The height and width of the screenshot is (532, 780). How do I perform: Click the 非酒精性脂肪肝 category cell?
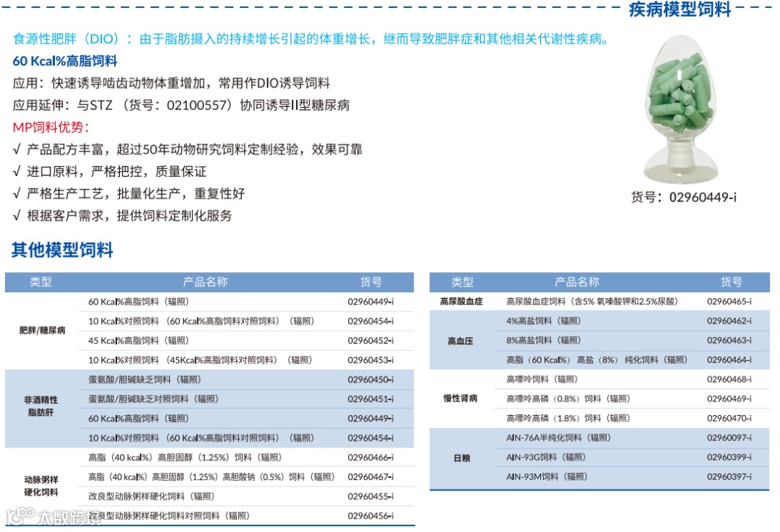tap(40, 406)
